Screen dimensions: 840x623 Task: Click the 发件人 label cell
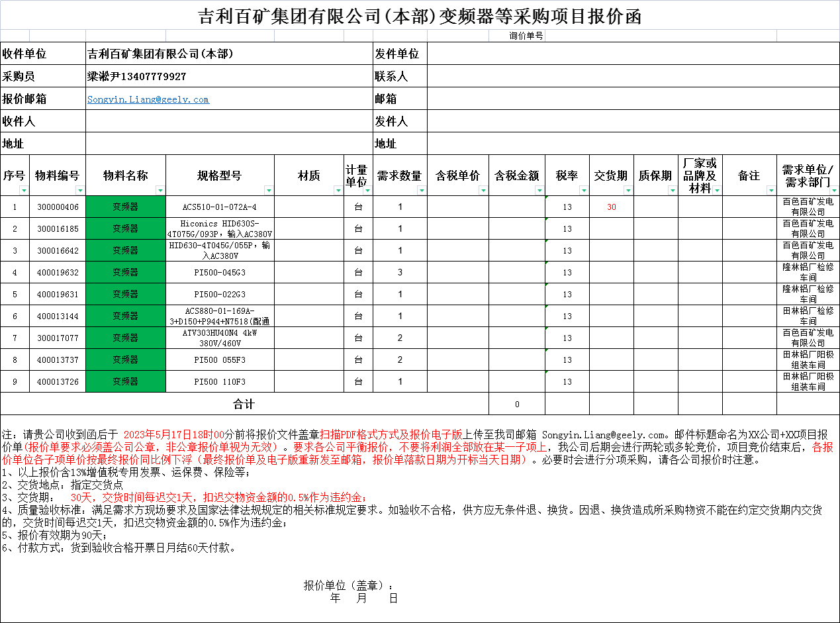400,122
